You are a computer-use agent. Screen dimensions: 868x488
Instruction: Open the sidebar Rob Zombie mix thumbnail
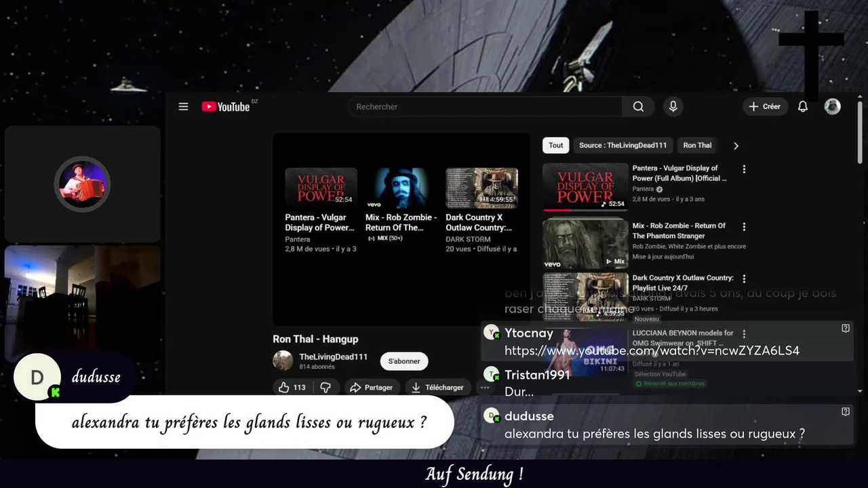pos(585,243)
